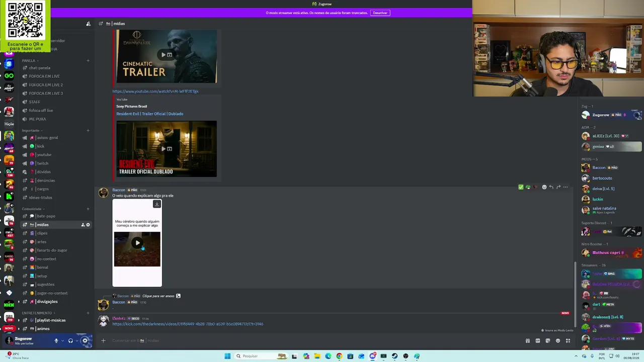Add a channel to the ENTRETENIMENTO category
The image size is (644, 362).
[88, 313]
